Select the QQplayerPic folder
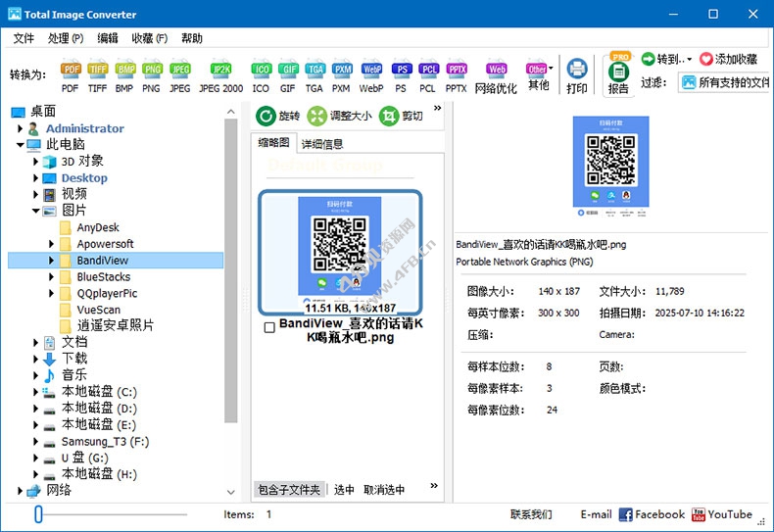 coord(107,294)
